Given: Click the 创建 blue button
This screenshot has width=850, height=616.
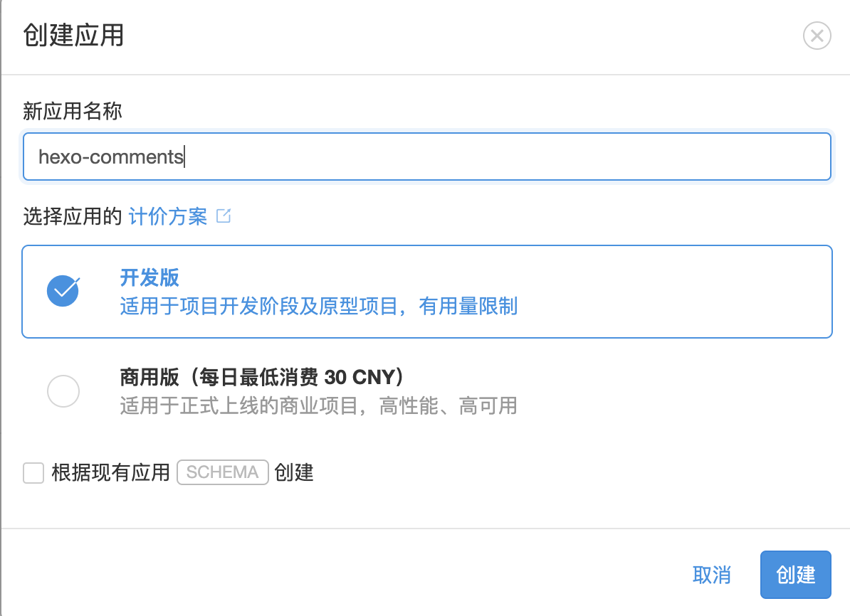Looking at the screenshot, I should [x=795, y=574].
